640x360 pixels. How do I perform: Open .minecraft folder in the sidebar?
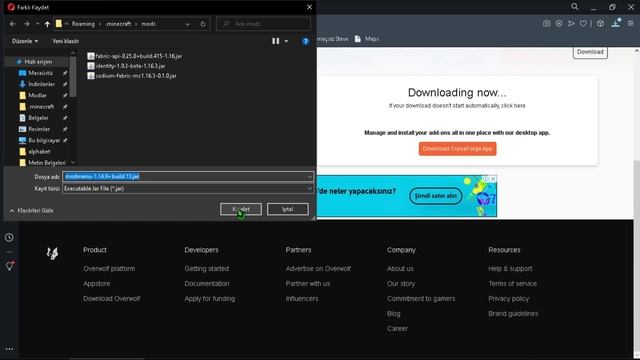[41, 107]
